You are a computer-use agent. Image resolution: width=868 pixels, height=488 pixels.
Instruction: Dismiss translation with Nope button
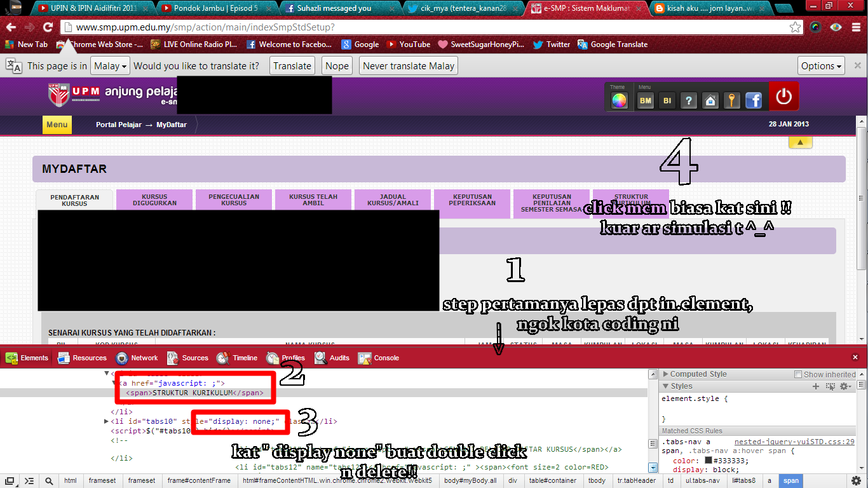(337, 66)
